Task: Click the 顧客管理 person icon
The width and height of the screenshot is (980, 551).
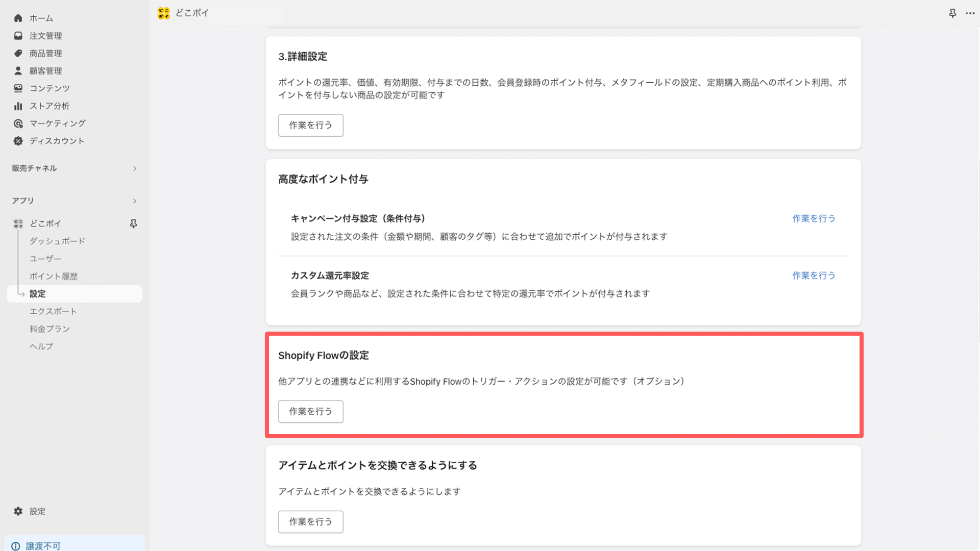Action: [x=18, y=70]
